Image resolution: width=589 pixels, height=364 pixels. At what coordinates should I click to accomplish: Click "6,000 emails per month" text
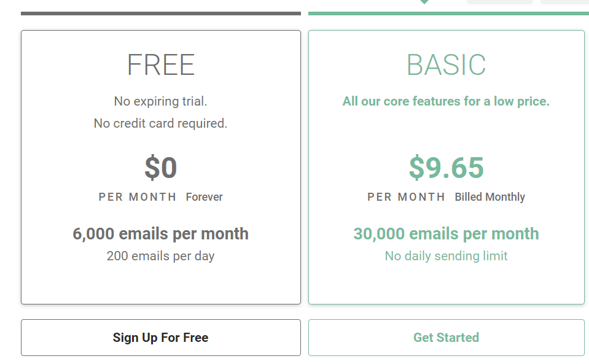coord(161,234)
